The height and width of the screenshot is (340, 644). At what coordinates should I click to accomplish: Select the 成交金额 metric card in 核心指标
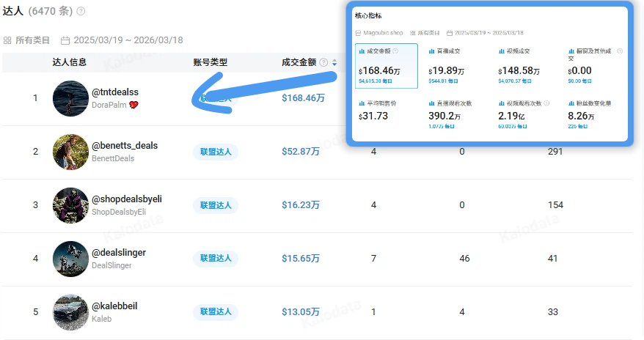[386, 66]
